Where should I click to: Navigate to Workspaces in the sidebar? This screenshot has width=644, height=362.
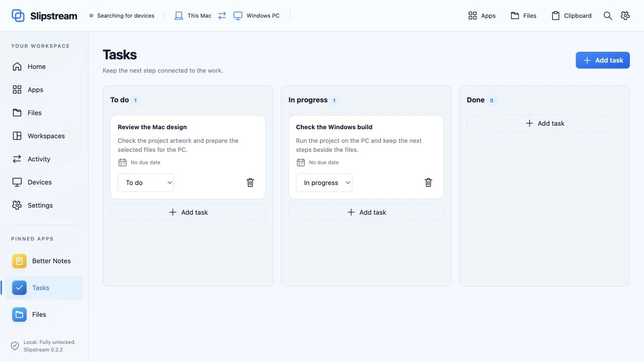point(44,136)
